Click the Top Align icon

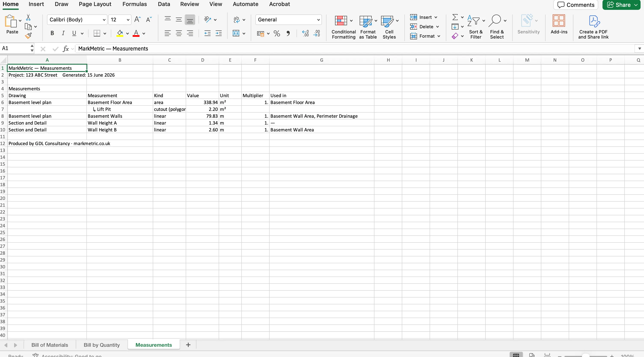pos(168,19)
